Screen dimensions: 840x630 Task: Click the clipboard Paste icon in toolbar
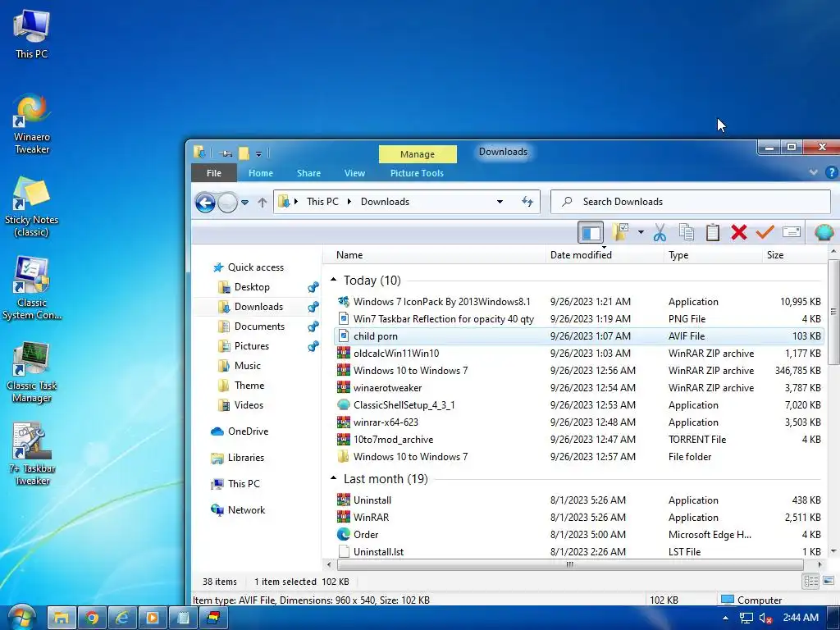tap(713, 232)
